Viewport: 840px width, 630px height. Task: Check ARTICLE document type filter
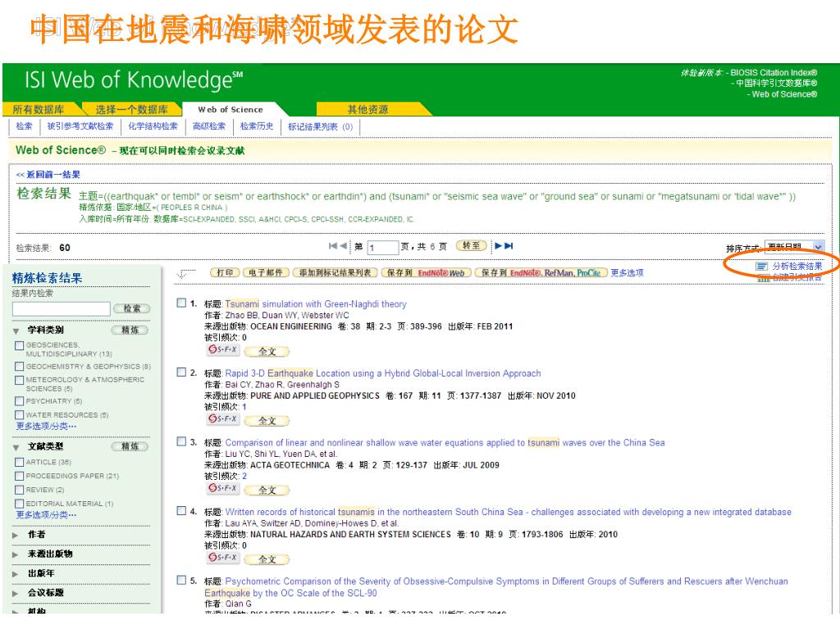click(x=20, y=462)
